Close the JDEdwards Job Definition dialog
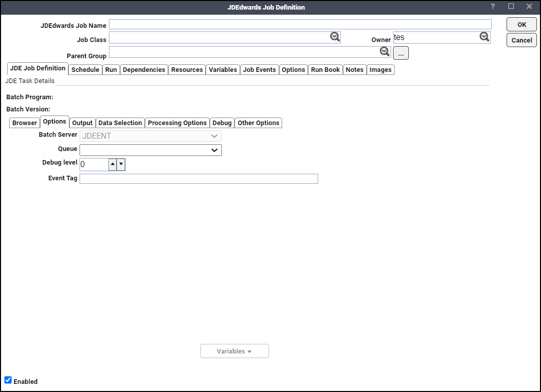 point(529,7)
